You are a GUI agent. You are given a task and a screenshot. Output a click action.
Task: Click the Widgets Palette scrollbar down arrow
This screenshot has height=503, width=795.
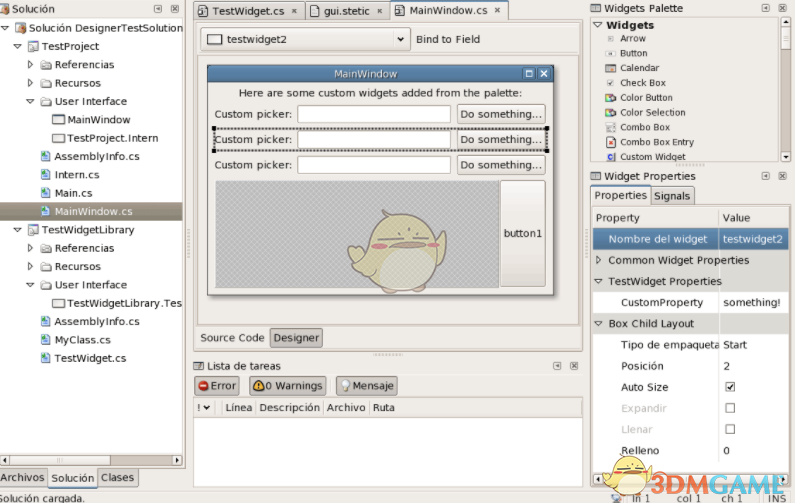click(785, 157)
